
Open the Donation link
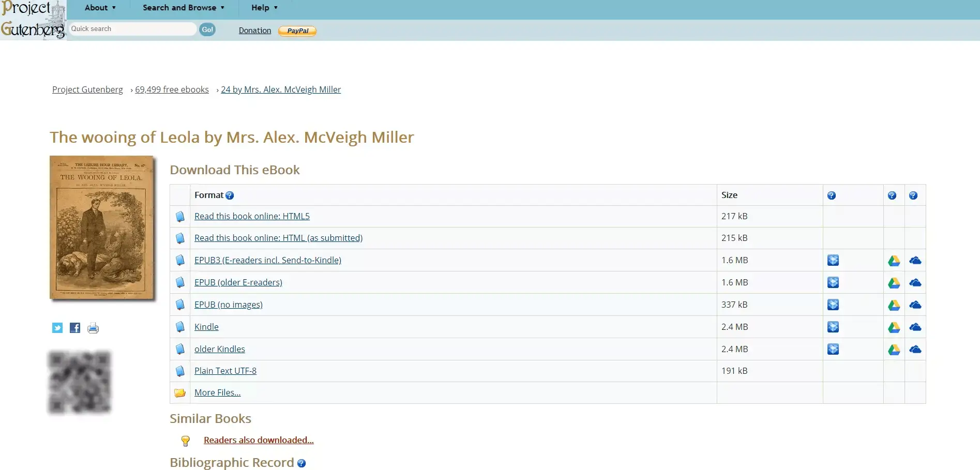pos(255,31)
